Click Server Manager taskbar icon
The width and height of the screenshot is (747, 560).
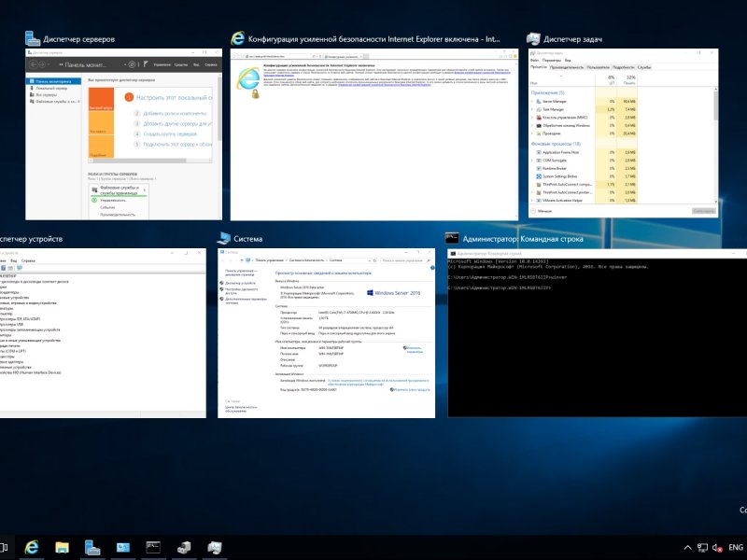point(92,547)
